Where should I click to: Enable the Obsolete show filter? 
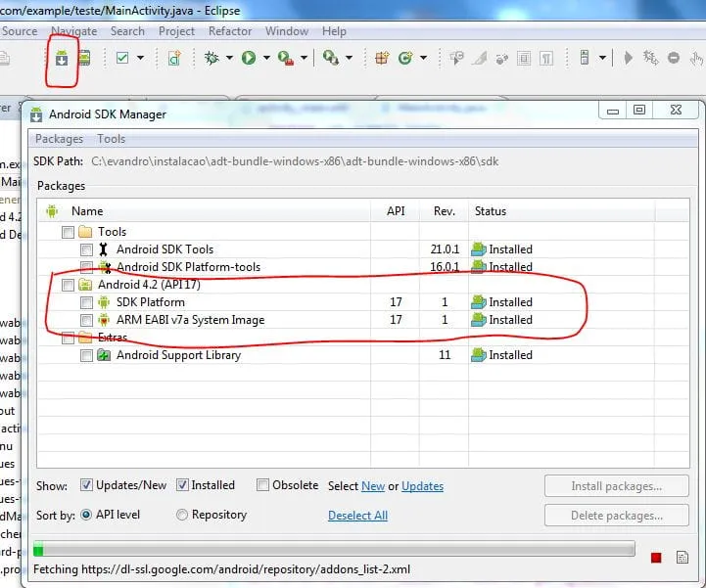[x=262, y=484]
